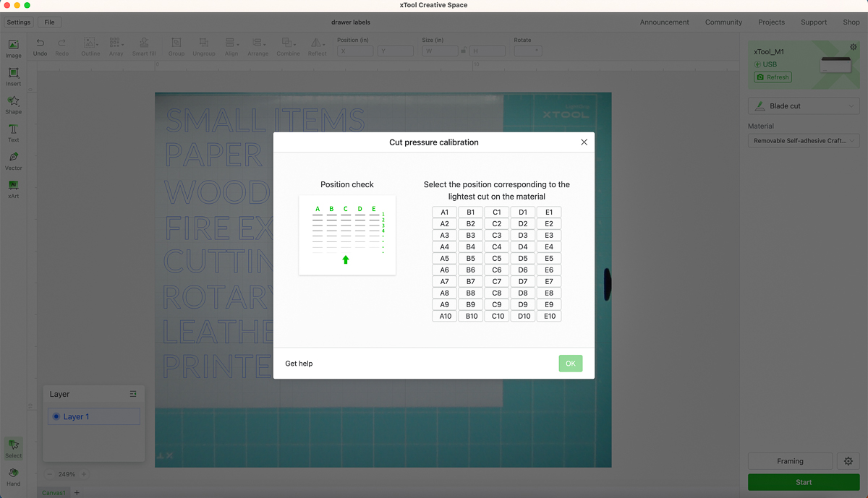The image size is (868, 498).
Task: Close the Cut pressure calibration dialog
Action: (584, 142)
